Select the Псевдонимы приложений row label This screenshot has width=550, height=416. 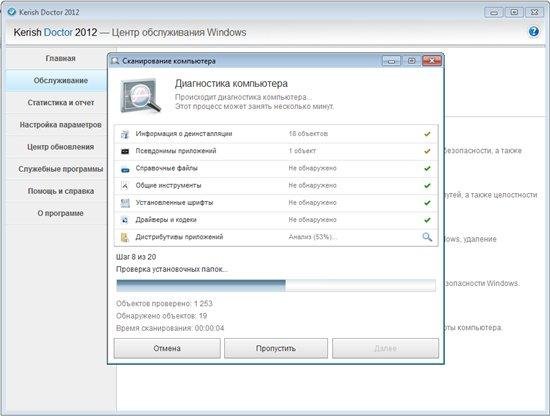[176, 151]
